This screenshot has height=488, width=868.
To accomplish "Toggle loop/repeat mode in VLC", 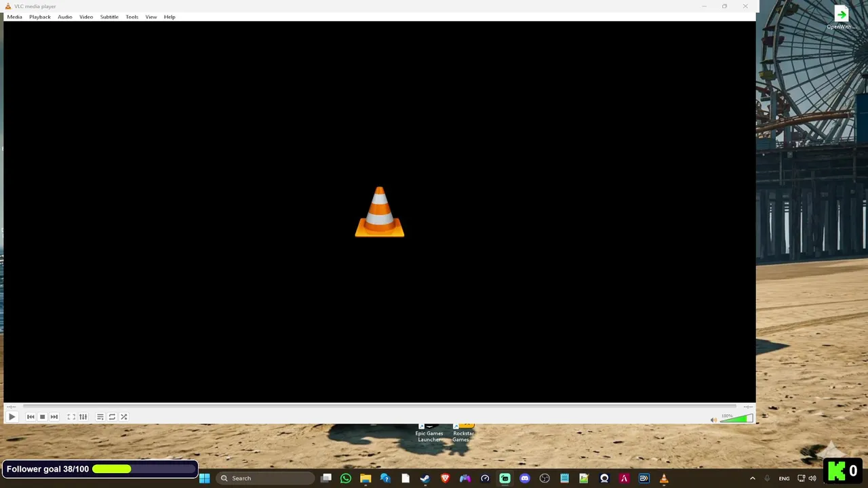I will 112,417.
